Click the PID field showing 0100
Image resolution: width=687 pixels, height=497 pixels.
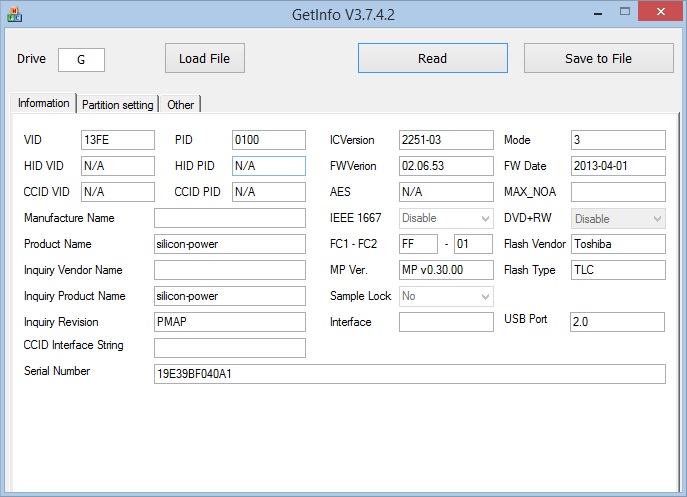269,140
